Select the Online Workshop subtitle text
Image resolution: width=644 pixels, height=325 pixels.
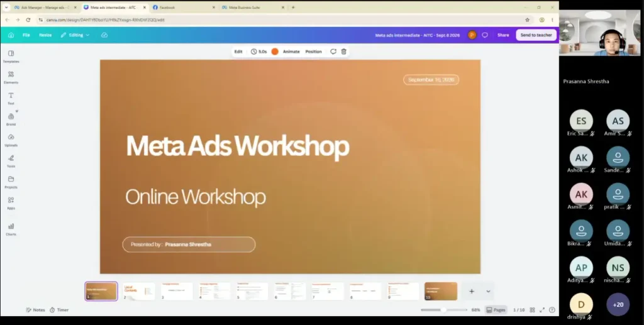(196, 197)
